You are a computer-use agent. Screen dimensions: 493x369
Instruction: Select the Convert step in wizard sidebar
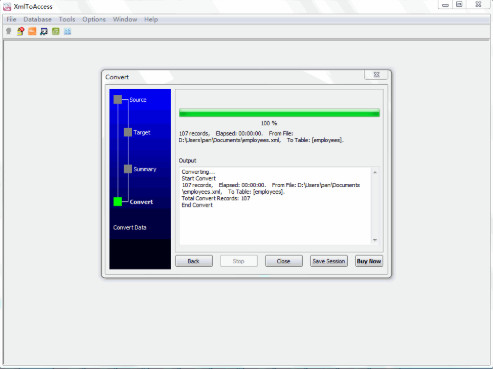(x=141, y=202)
